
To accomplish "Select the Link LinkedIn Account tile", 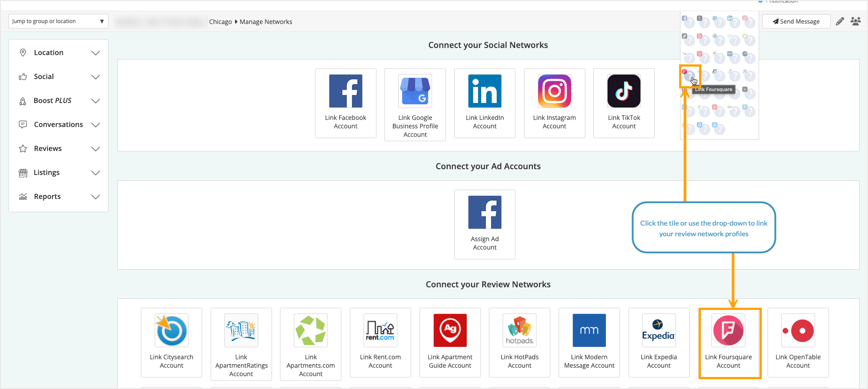I will (x=484, y=103).
